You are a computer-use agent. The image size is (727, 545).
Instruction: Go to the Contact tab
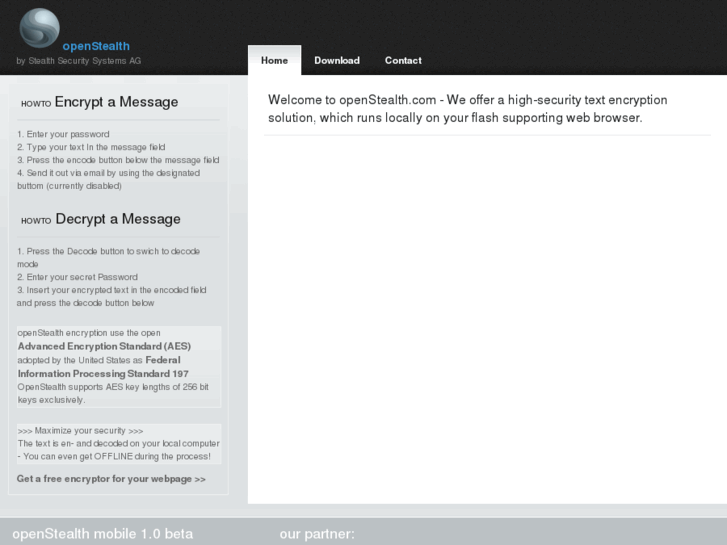tap(403, 60)
